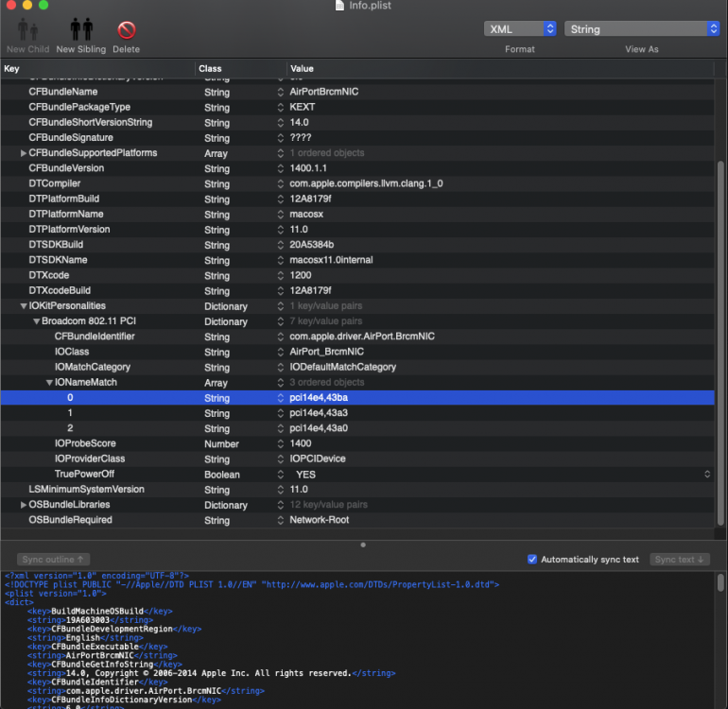Click value pci14e4,43a0 in item 2
Viewport: 728px width, 709px height.
pyautogui.click(x=319, y=428)
